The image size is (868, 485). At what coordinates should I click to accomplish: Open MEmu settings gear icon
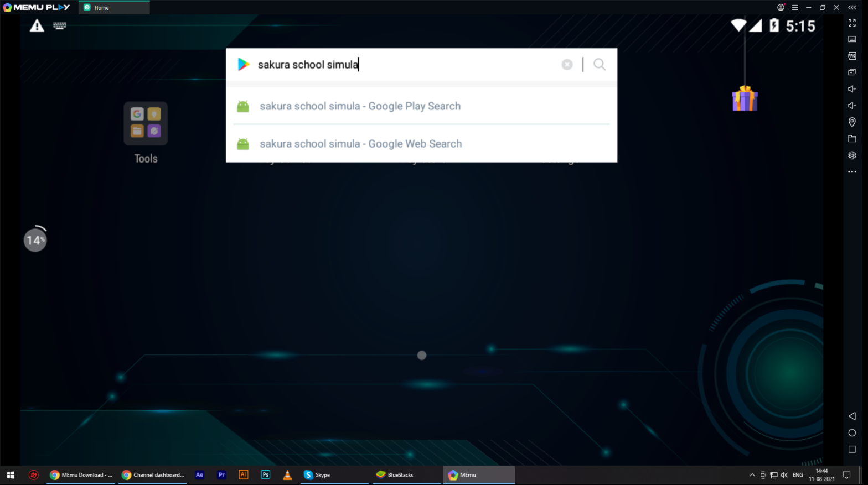tap(852, 155)
